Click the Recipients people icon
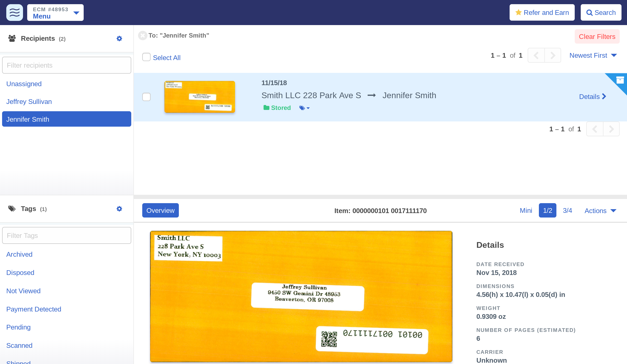Screen dimensions: 627x364 [12, 38]
